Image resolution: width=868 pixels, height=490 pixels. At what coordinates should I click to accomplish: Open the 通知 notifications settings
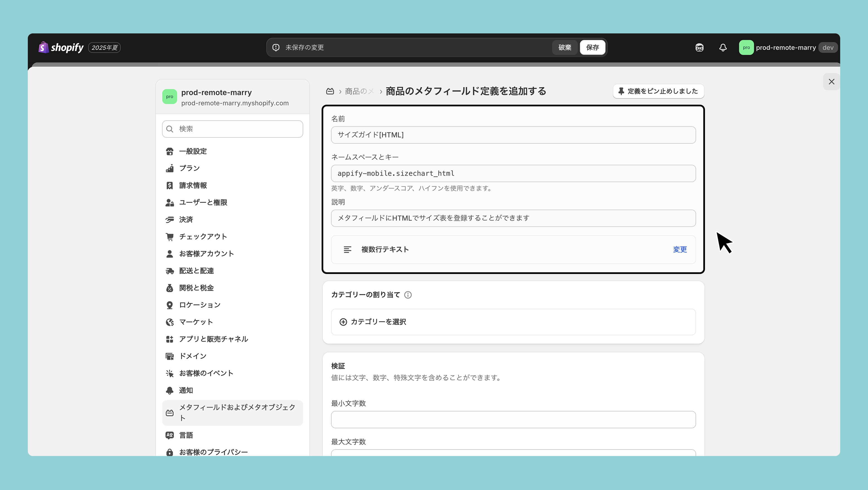(x=186, y=390)
